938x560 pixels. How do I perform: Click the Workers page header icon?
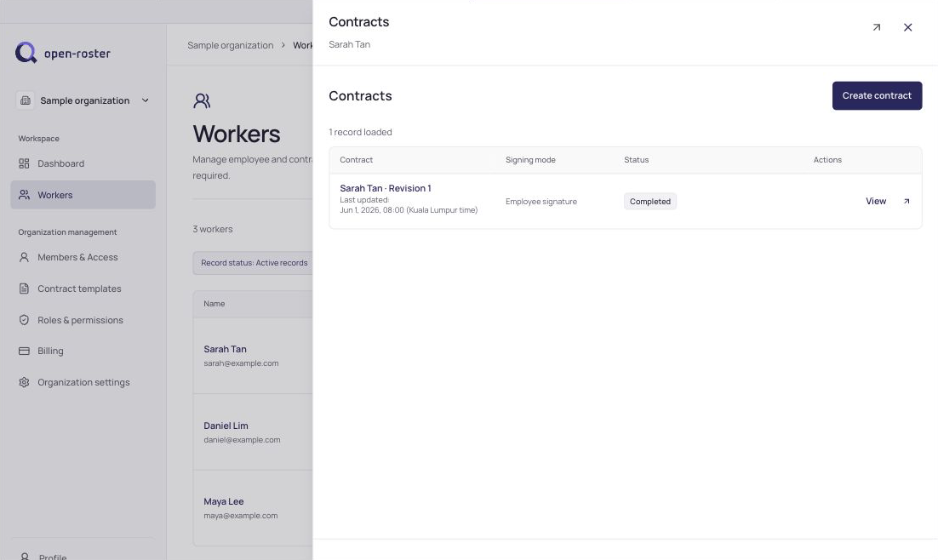coord(203,100)
